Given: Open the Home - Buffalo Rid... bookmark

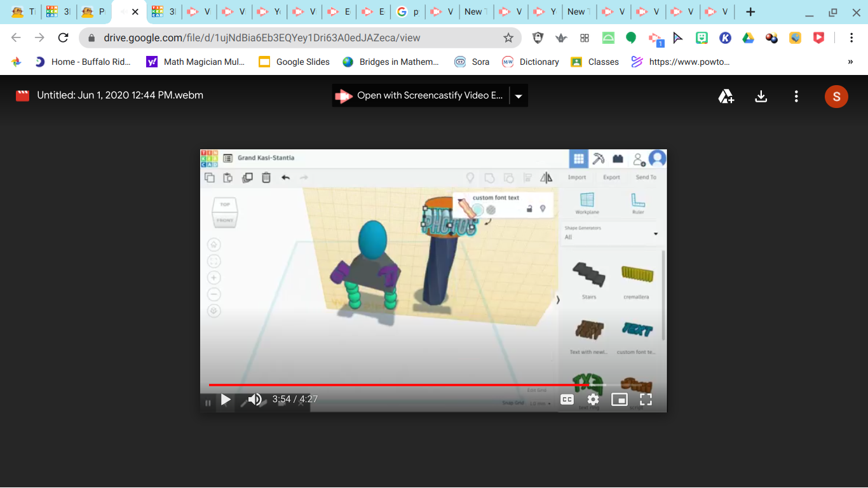Looking at the screenshot, I should 83,62.
